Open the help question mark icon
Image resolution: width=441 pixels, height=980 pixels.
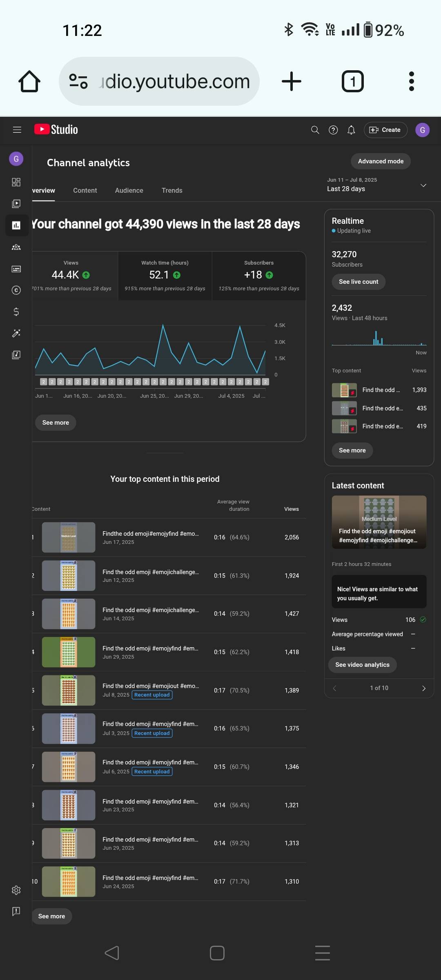(x=333, y=130)
